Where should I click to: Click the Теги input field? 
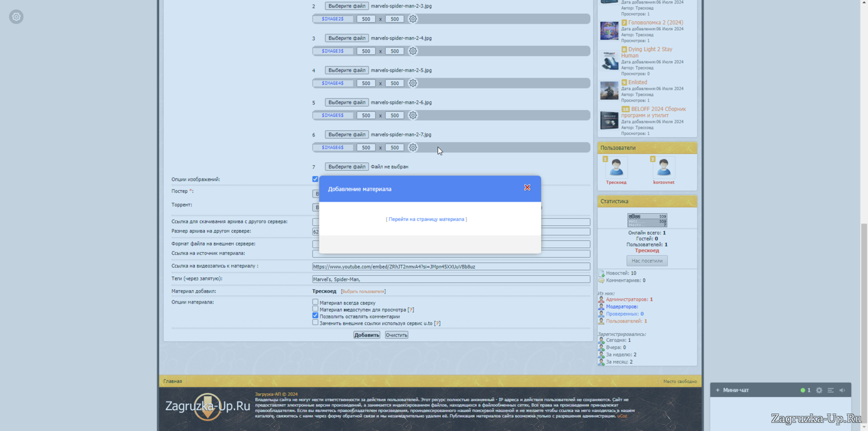point(451,279)
